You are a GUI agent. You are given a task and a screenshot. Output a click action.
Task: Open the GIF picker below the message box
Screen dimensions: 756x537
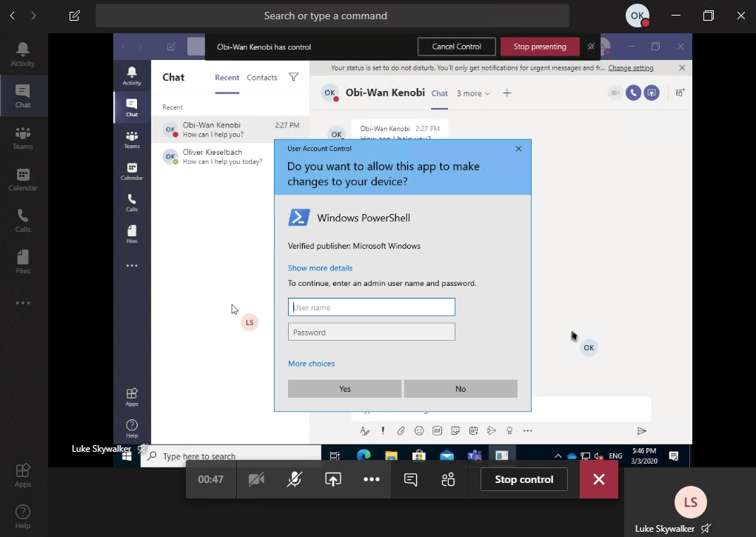437,430
